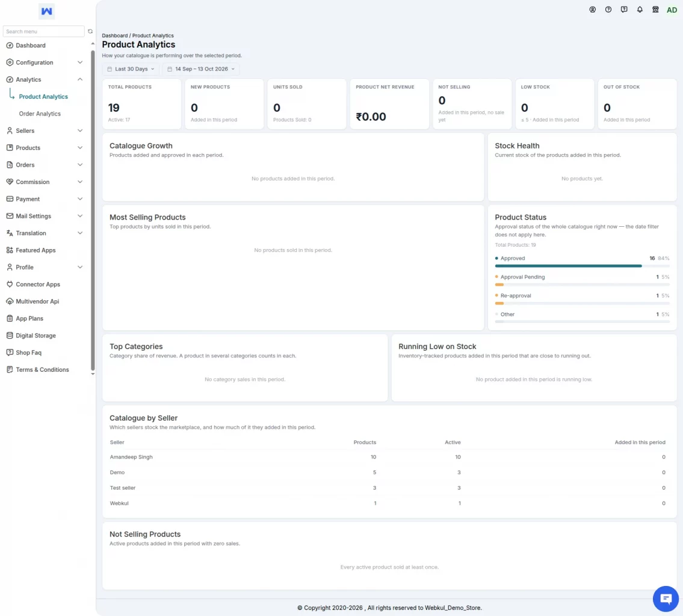
Task: Click in the Search menu field
Action: [x=43, y=31]
